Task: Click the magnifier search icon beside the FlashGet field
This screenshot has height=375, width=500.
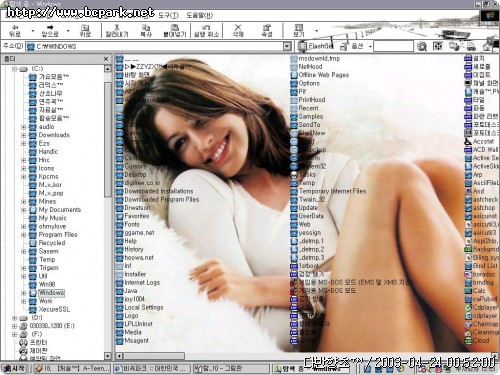Action: point(422,46)
